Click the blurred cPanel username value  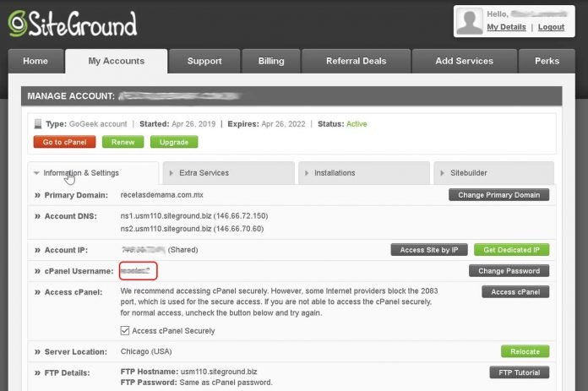[135, 271]
